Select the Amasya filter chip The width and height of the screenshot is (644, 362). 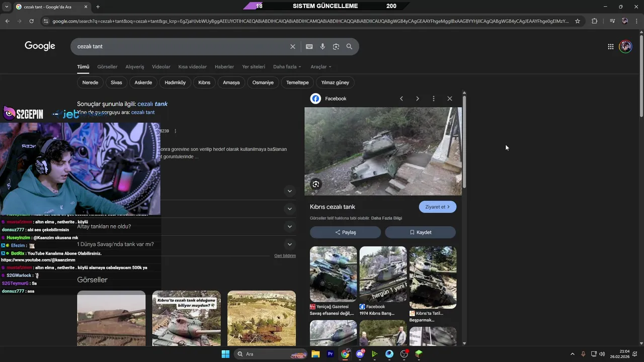[231, 82]
